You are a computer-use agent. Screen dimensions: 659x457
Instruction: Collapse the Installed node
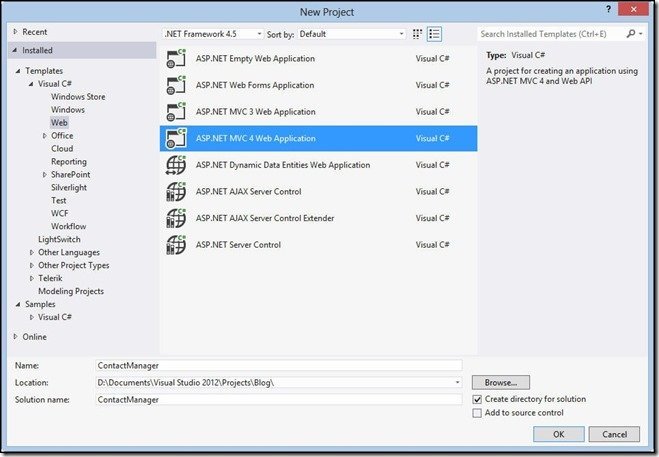click(15, 50)
